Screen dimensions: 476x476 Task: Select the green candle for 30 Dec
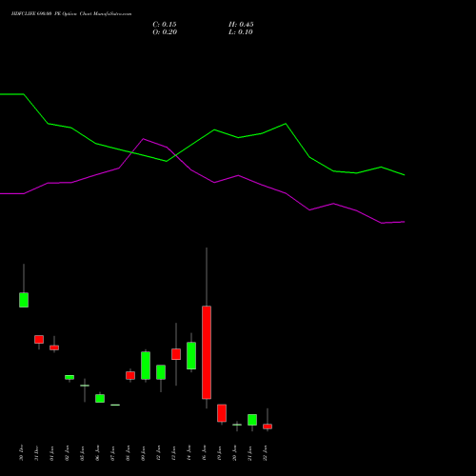(x=24, y=300)
